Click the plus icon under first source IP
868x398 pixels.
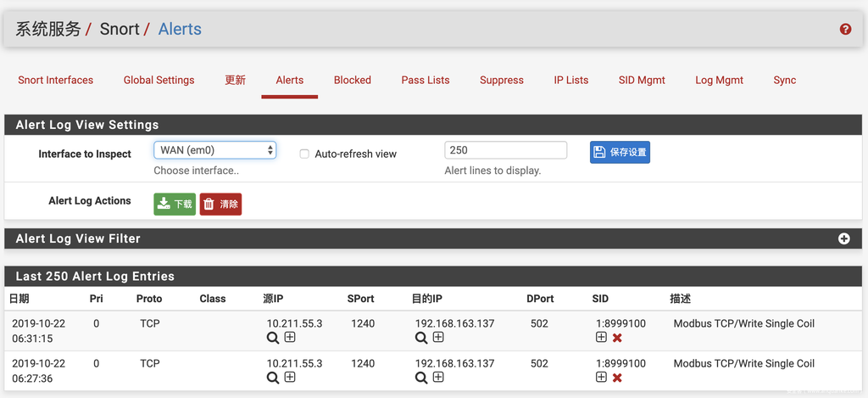pyautogui.click(x=290, y=337)
